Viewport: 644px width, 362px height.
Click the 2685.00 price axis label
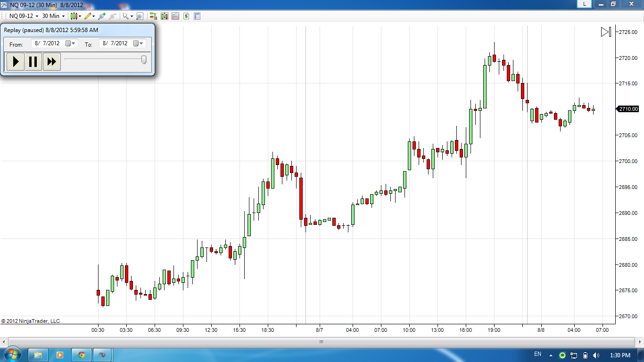628,239
